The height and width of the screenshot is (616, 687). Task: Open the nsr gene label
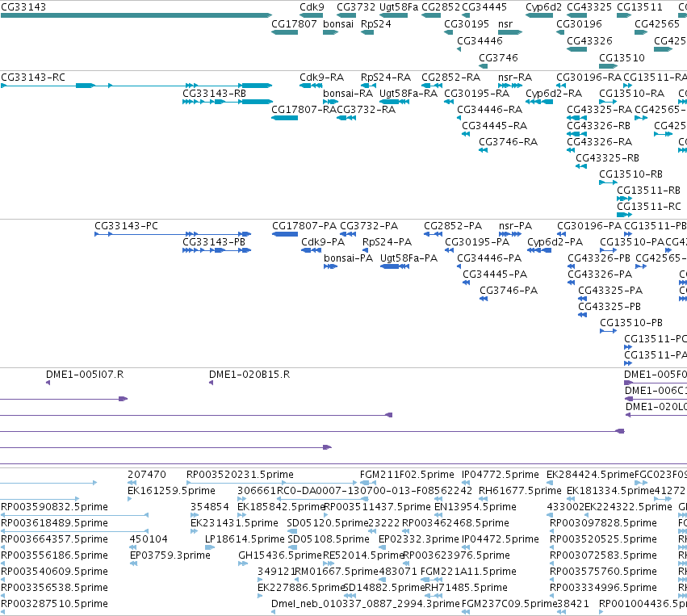505,24
